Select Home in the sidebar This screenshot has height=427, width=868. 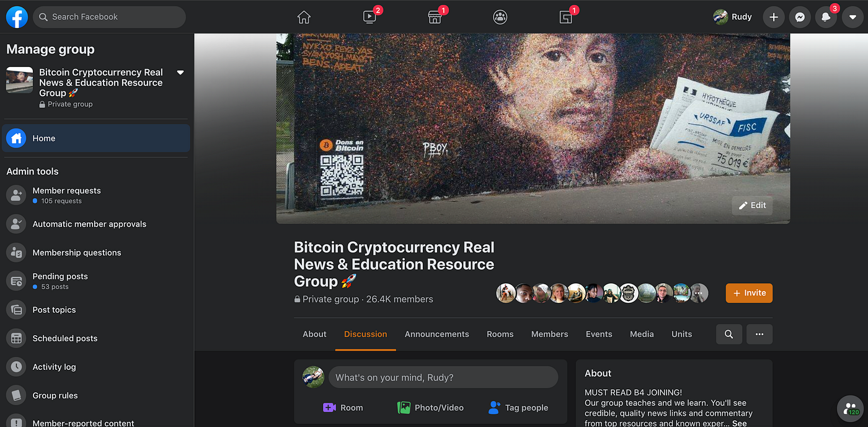pyautogui.click(x=96, y=138)
